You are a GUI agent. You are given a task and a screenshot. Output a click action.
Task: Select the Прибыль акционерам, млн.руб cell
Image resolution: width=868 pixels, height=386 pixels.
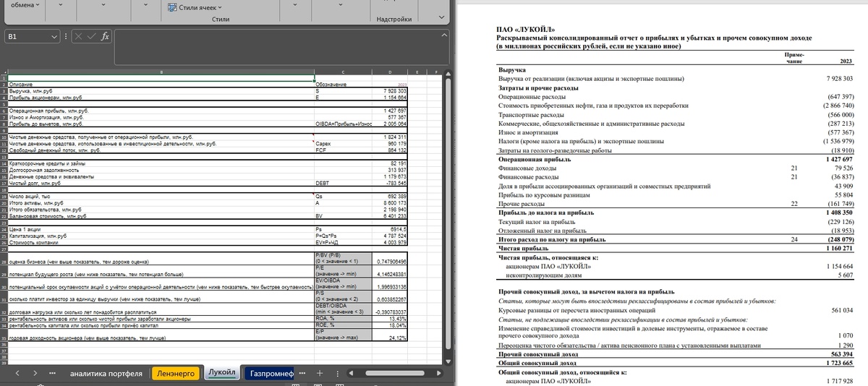[x=161, y=96]
